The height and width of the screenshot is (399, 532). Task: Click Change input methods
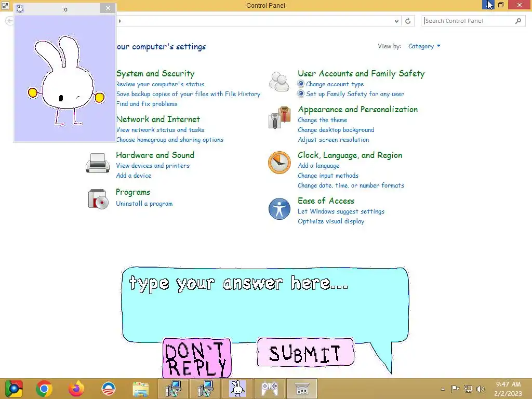point(328,176)
